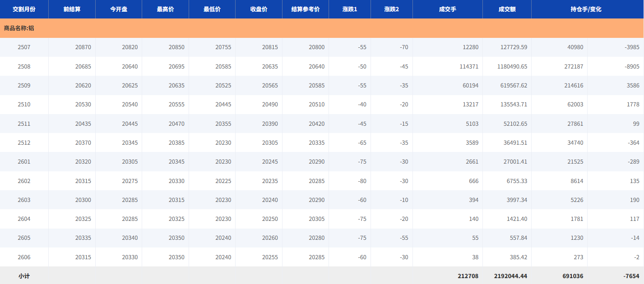
Task: Select the 商品名称:铝 group row label
Action: pyautogui.click(x=19, y=28)
